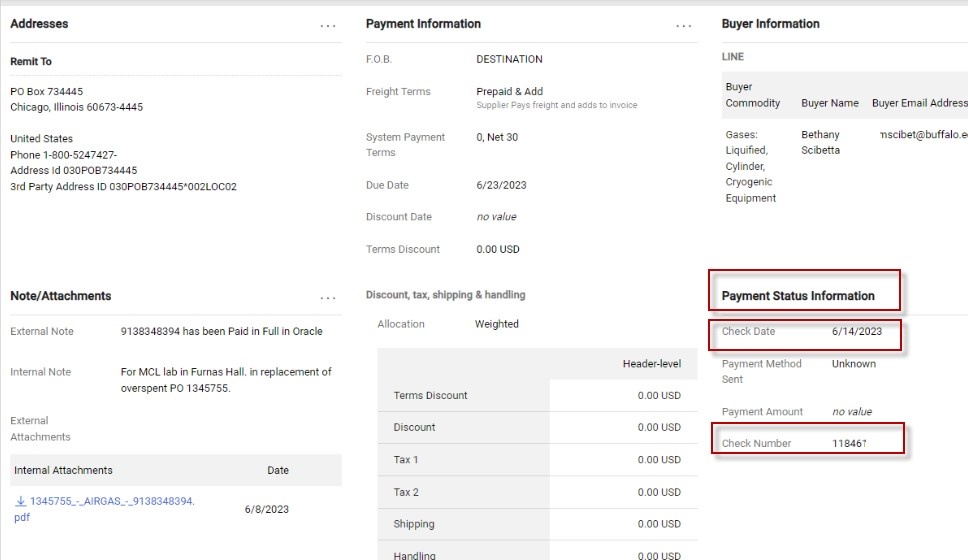
Task: Open the 1345755 AIRGAS PDF attachment link
Action: click(x=110, y=502)
